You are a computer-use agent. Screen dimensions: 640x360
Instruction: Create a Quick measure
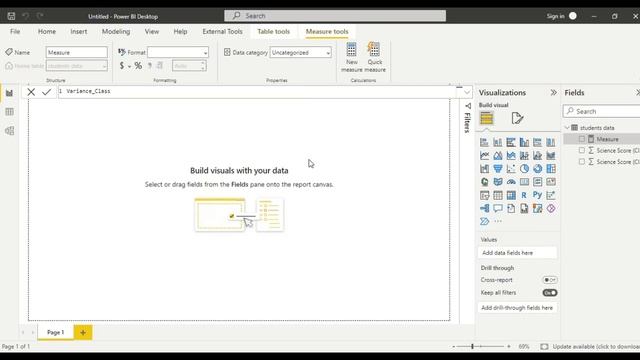[x=375, y=57]
